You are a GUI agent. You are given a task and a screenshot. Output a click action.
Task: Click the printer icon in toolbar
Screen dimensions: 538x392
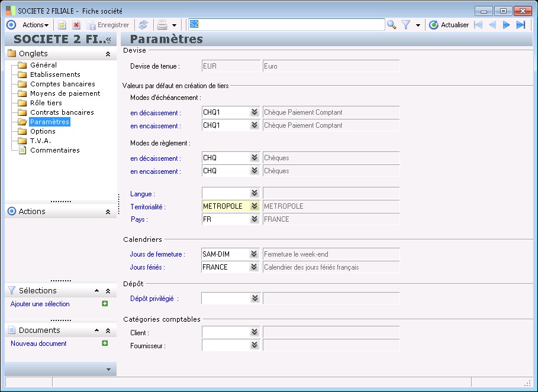point(162,25)
